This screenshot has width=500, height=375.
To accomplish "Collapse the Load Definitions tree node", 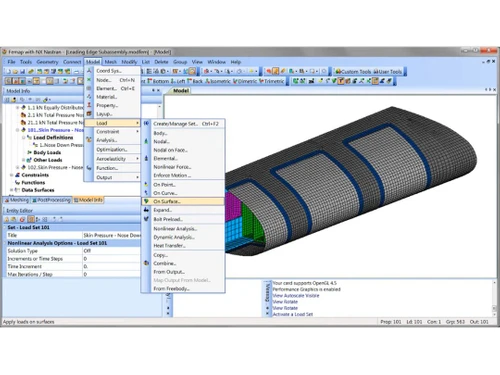I will pos(24,137).
